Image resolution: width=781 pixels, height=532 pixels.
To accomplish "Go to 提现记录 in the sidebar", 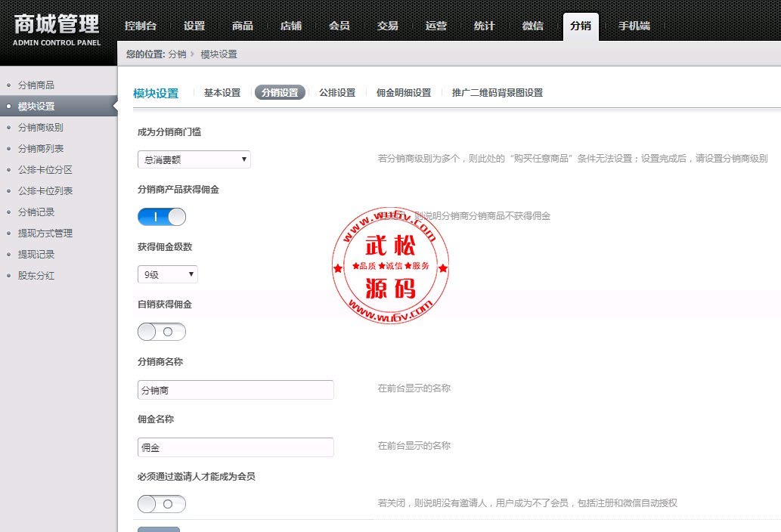I will [36, 255].
